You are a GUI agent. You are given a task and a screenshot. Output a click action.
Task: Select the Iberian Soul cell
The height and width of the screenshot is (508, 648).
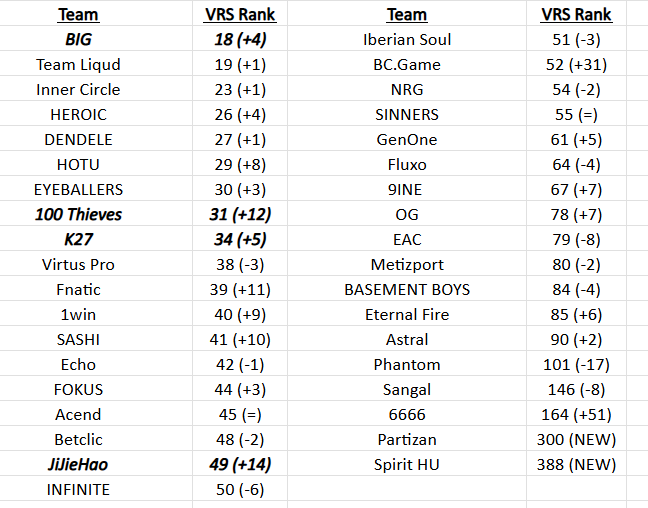click(407, 39)
